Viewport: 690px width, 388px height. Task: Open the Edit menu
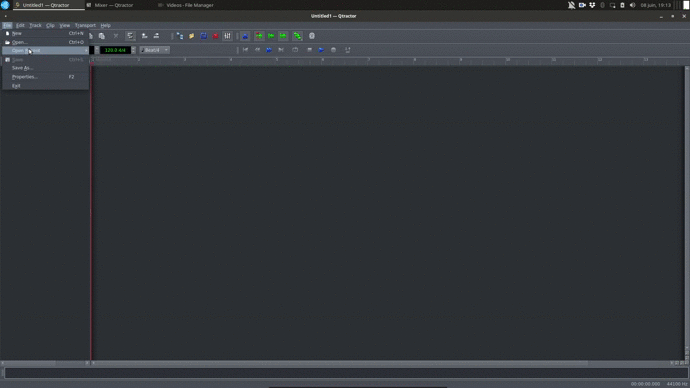click(x=20, y=26)
